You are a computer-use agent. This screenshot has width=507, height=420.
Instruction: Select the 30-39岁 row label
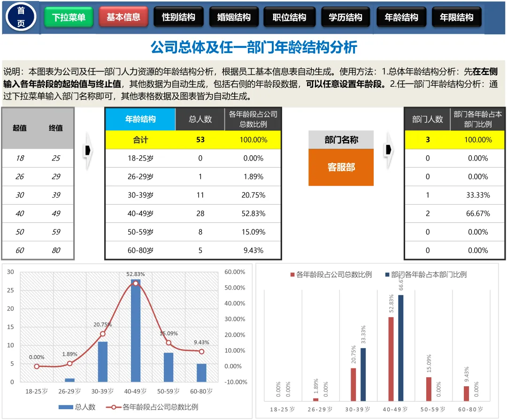(140, 195)
